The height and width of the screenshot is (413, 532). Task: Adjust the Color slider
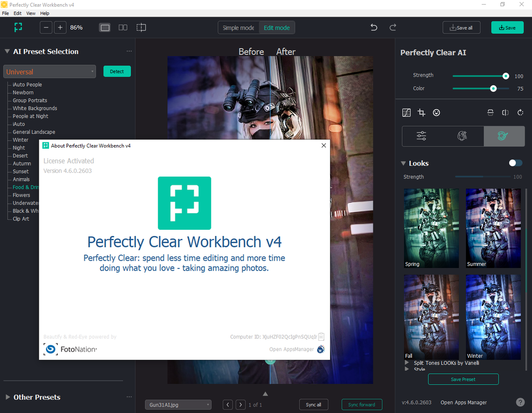(x=481, y=88)
